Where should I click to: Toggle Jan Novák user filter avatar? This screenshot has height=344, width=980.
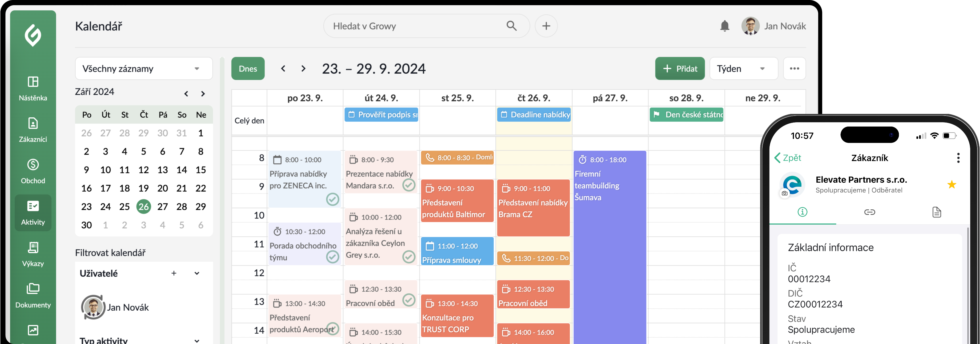(93, 307)
